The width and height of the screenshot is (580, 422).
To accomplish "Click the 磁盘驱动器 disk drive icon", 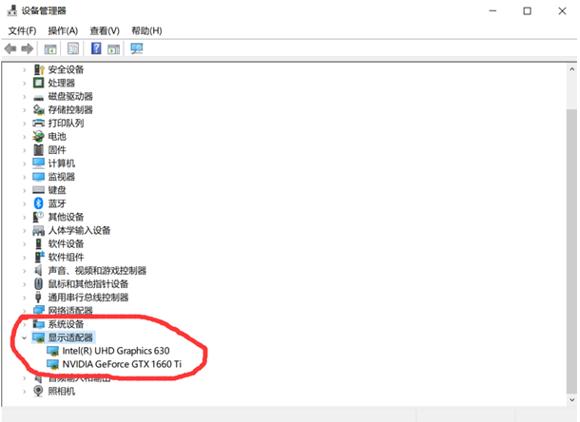I will point(38,97).
